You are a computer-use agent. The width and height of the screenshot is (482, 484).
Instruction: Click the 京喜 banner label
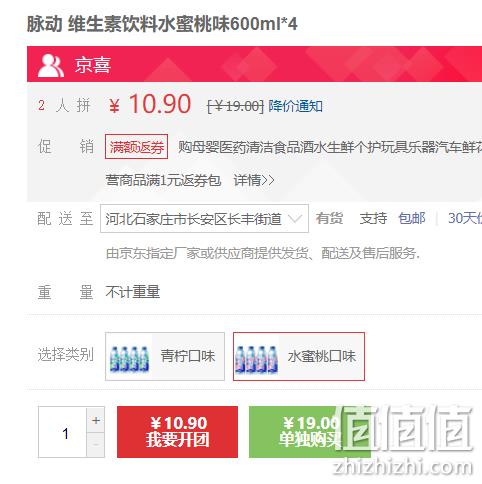pyautogui.click(x=93, y=65)
